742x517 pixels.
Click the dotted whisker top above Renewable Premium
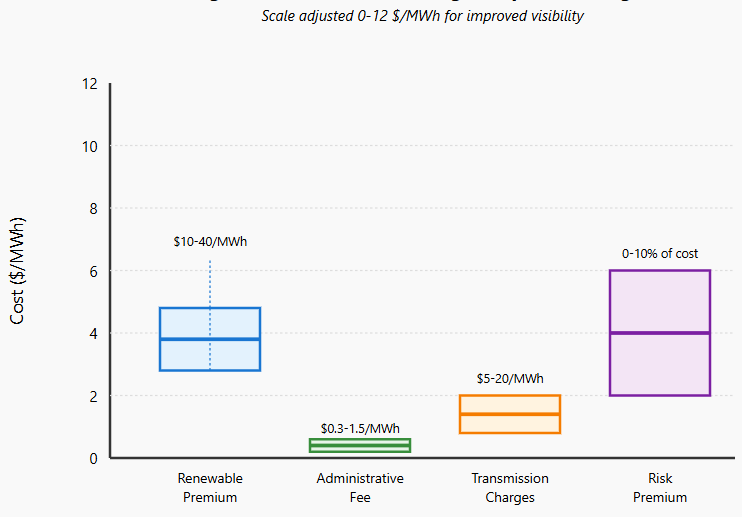[210, 263]
